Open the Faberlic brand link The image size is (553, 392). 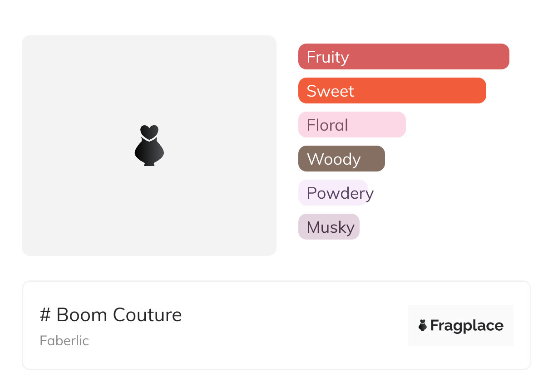click(64, 340)
